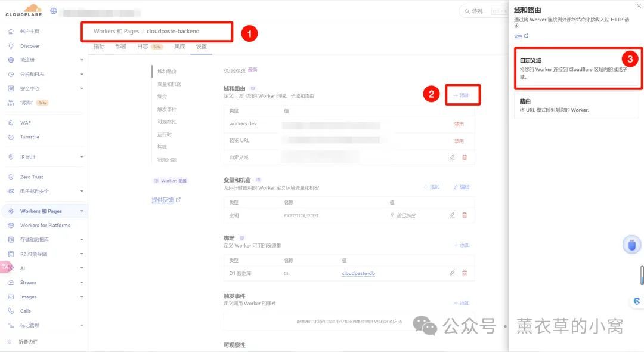Click 添加 in 绑定 section
The image size is (644, 352).
coord(462,245)
